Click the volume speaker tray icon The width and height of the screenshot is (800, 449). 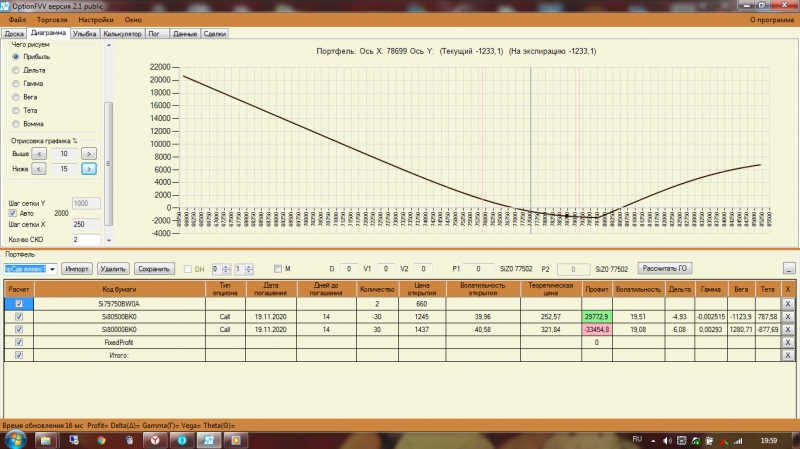pos(667,440)
